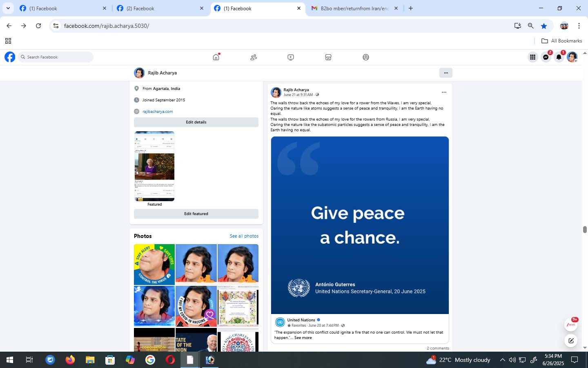The height and width of the screenshot is (368, 588).
Task: Click Edit featured button
Action: click(x=196, y=214)
